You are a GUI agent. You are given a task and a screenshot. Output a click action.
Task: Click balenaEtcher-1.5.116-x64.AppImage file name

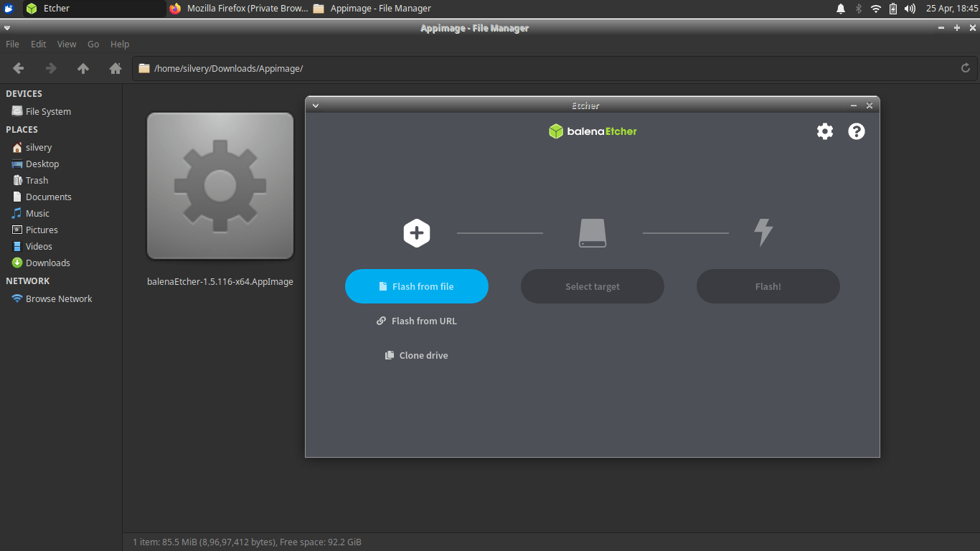click(x=220, y=281)
